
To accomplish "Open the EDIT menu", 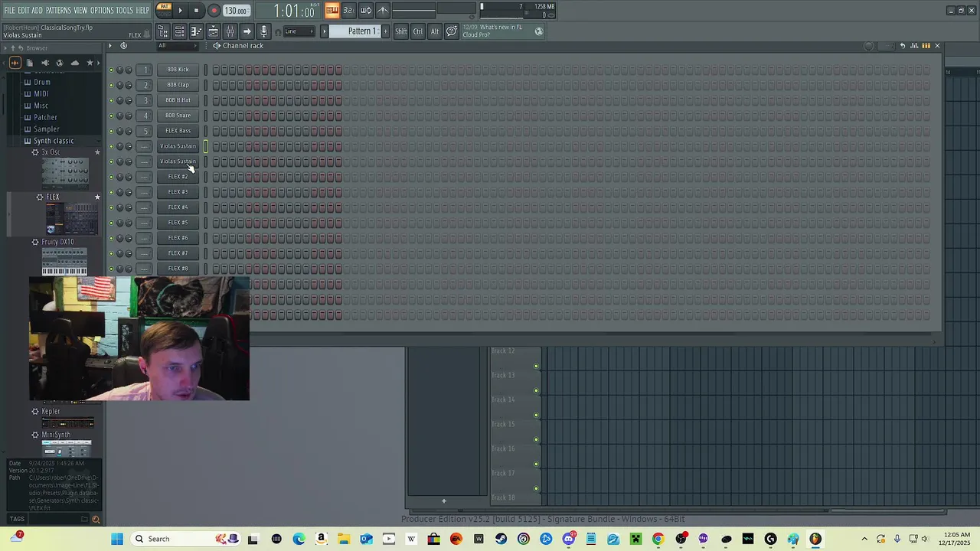I will (x=24, y=11).
